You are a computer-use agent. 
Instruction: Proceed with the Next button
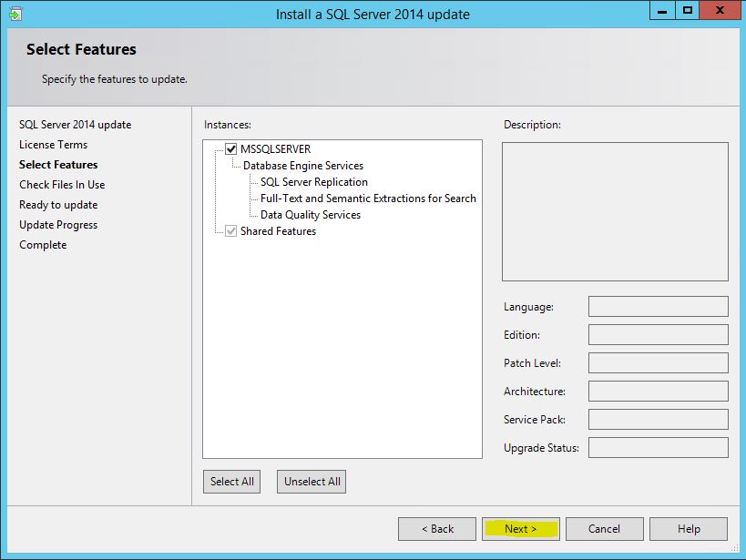click(521, 529)
